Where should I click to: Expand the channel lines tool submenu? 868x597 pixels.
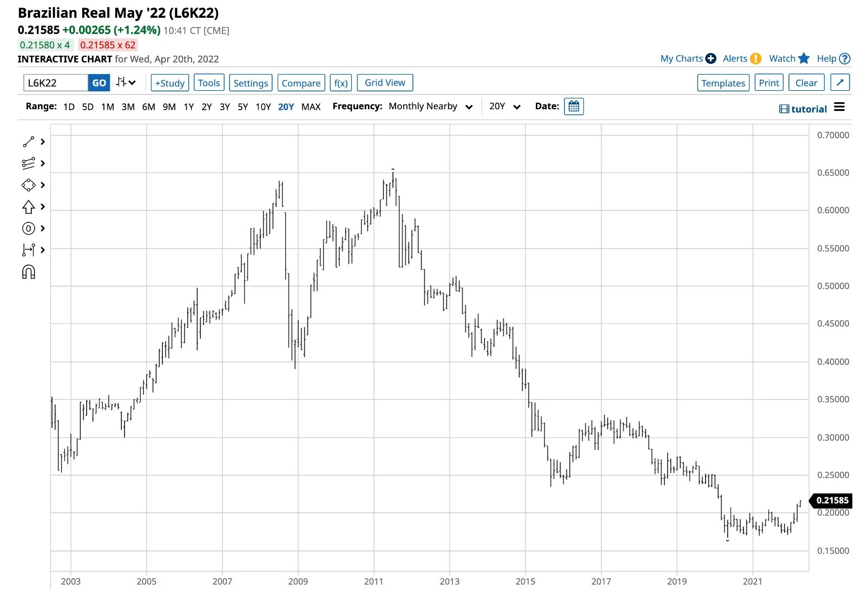[43, 163]
